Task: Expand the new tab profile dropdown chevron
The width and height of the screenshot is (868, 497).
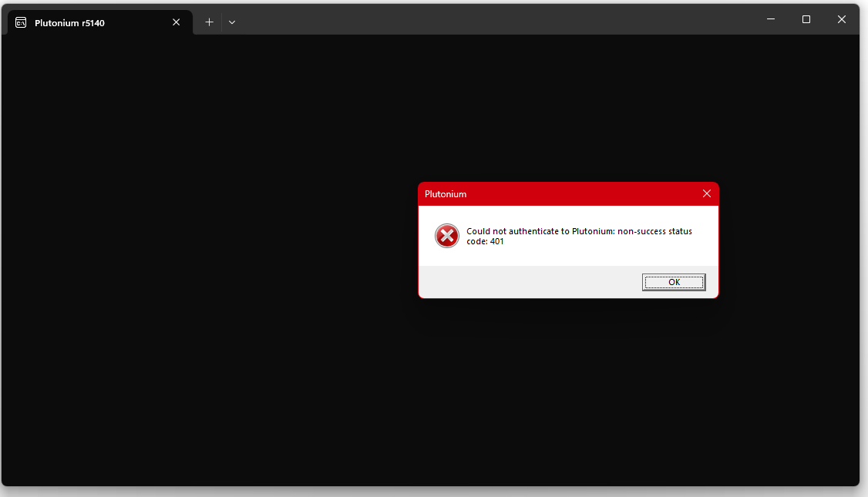Action: click(232, 22)
